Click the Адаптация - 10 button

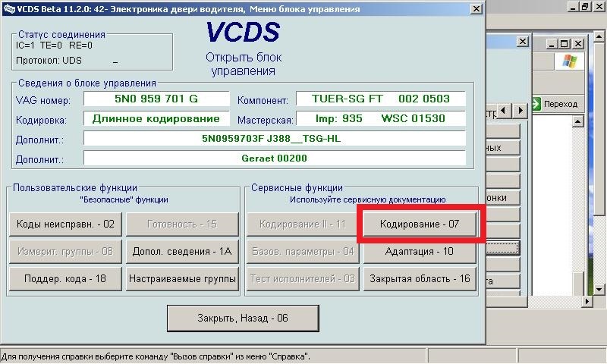pyautogui.click(x=420, y=252)
